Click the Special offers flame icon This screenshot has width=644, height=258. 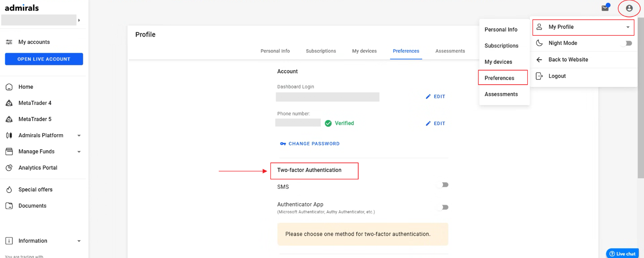tap(9, 189)
